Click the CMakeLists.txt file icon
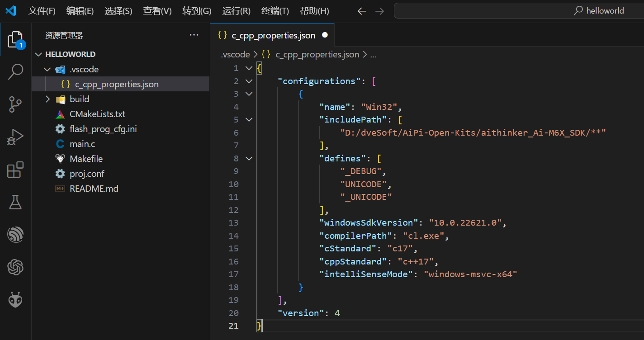The width and height of the screenshot is (644, 340). [x=60, y=114]
